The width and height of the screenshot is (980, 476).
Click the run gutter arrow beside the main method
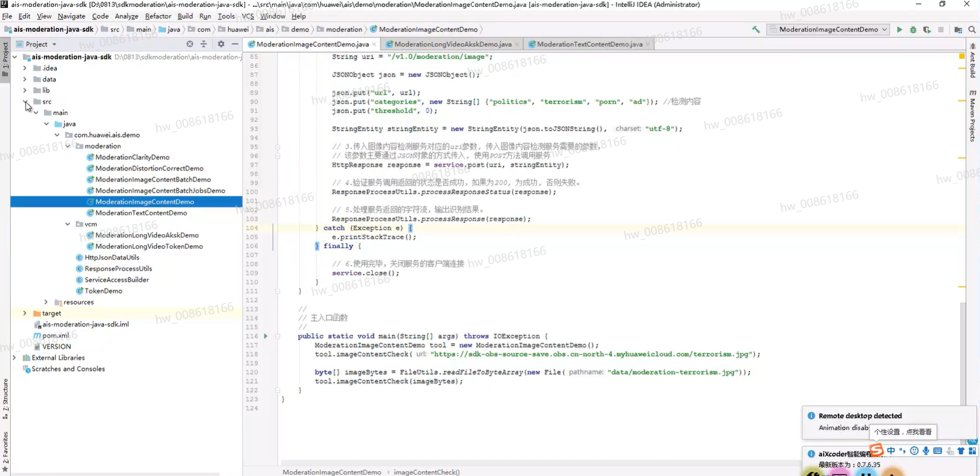pyautogui.click(x=265, y=336)
